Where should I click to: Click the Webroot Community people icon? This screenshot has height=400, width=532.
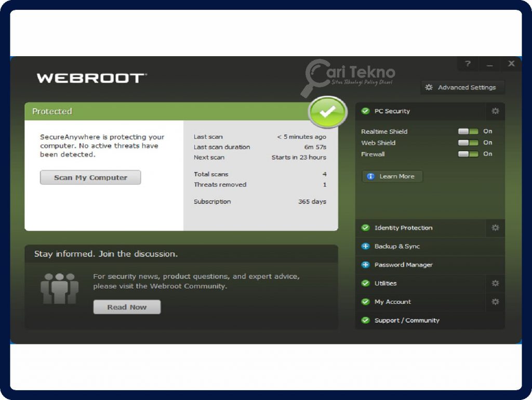click(59, 288)
